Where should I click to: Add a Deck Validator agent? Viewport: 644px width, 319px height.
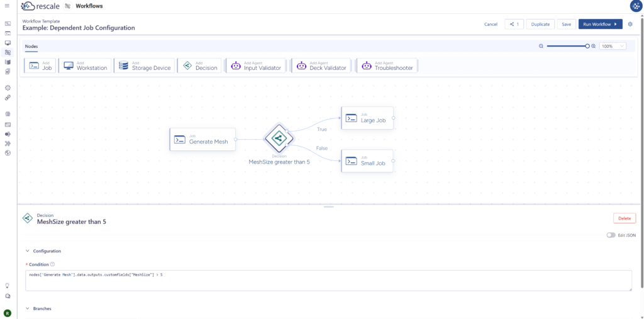click(x=321, y=66)
